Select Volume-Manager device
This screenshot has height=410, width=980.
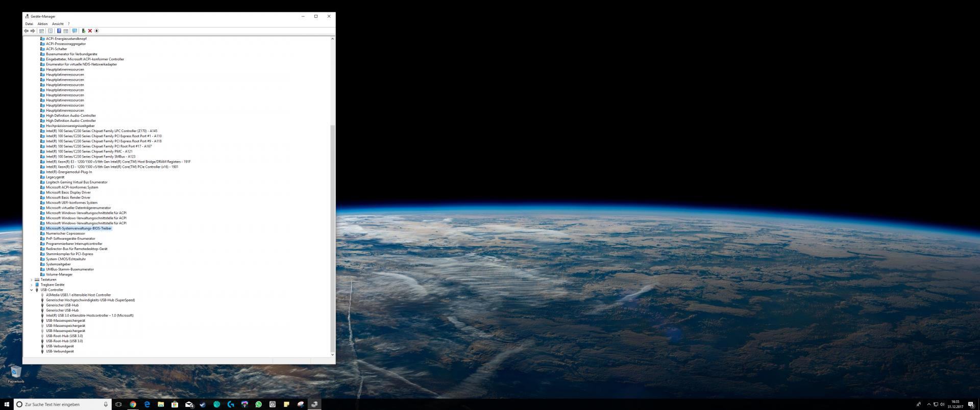pyautogui.click(x=59, y=274)
